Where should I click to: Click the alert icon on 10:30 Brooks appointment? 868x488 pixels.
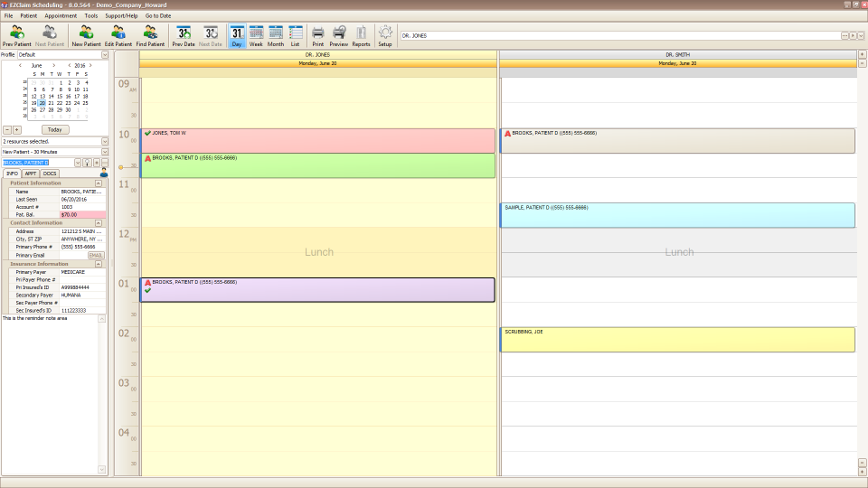point(147,158)
